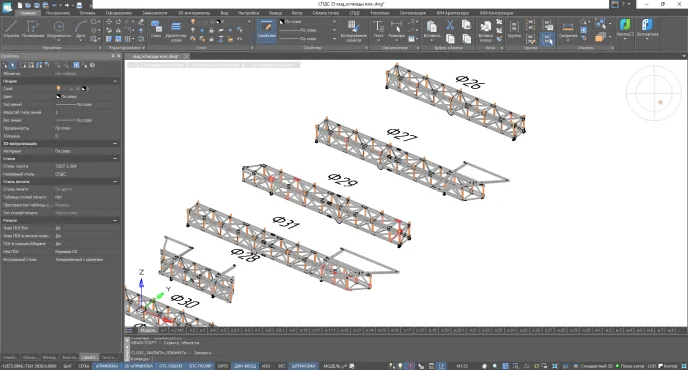Toggle ОРТО mode in status bar
Screen dimensions: 688x370
point(223,366)
